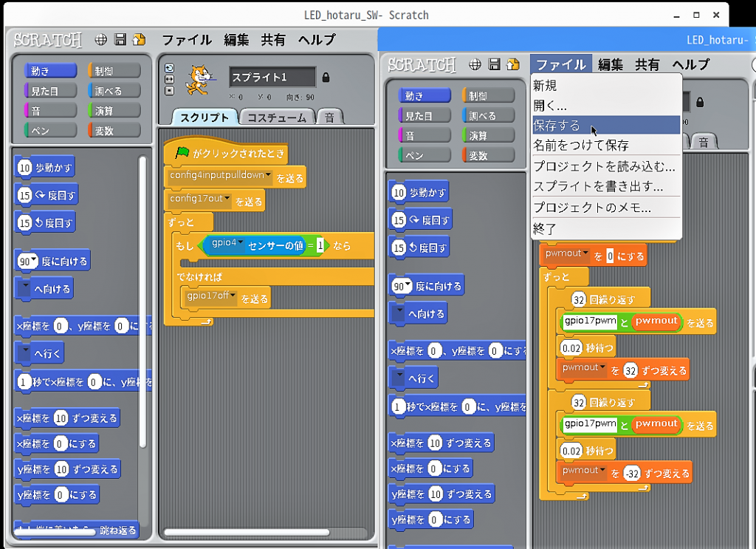Open the gpio4 sensor dropdown
This screenshot has width=756, height=549.
coord(240,242)
